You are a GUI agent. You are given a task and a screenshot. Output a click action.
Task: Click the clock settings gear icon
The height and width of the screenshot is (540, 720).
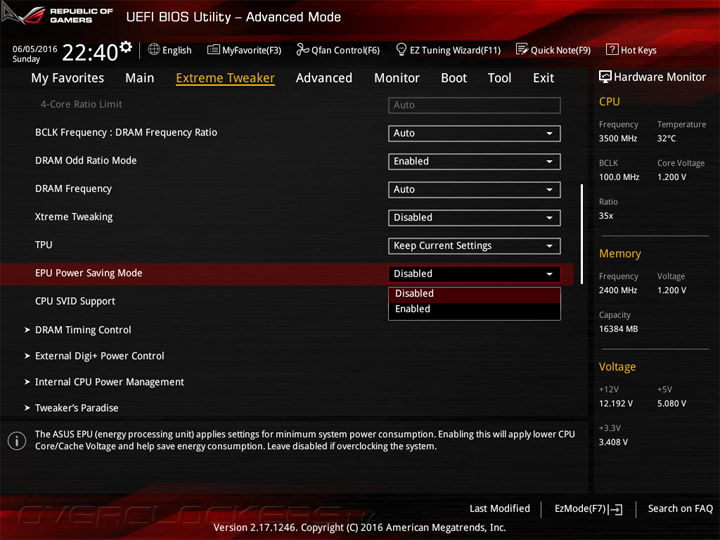point(126,46)
